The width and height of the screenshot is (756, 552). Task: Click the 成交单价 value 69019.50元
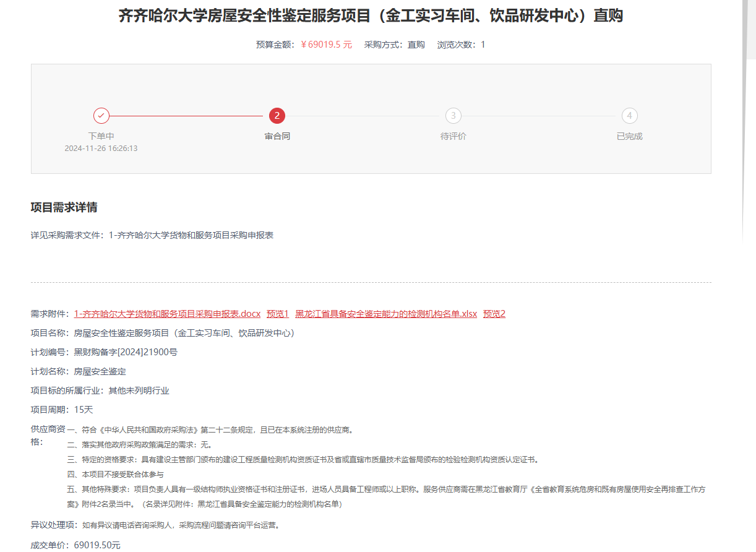pos(97,545)
